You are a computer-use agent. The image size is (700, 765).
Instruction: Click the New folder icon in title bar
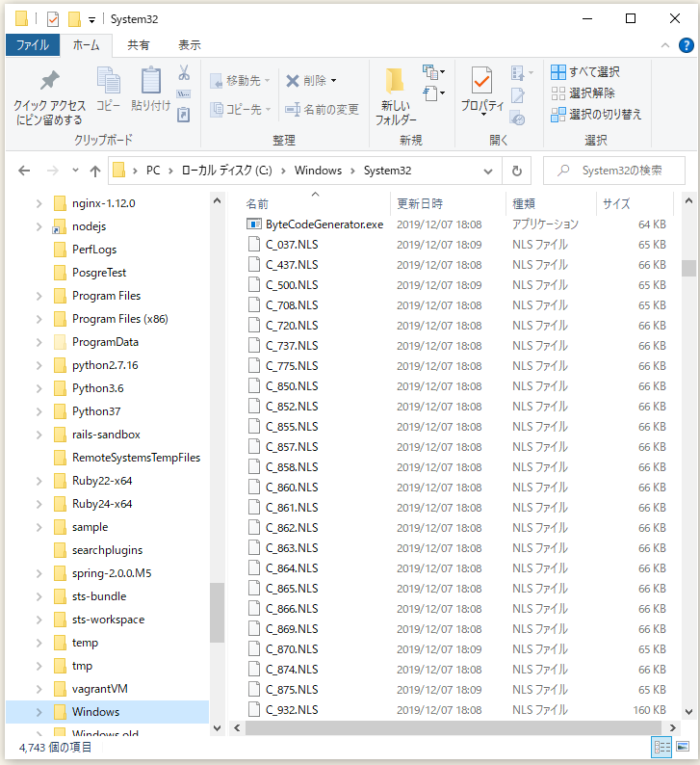[74, 19]
